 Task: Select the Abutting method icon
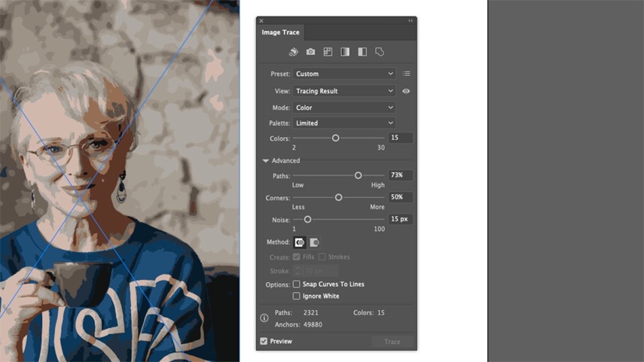click(x=300, y=242)
